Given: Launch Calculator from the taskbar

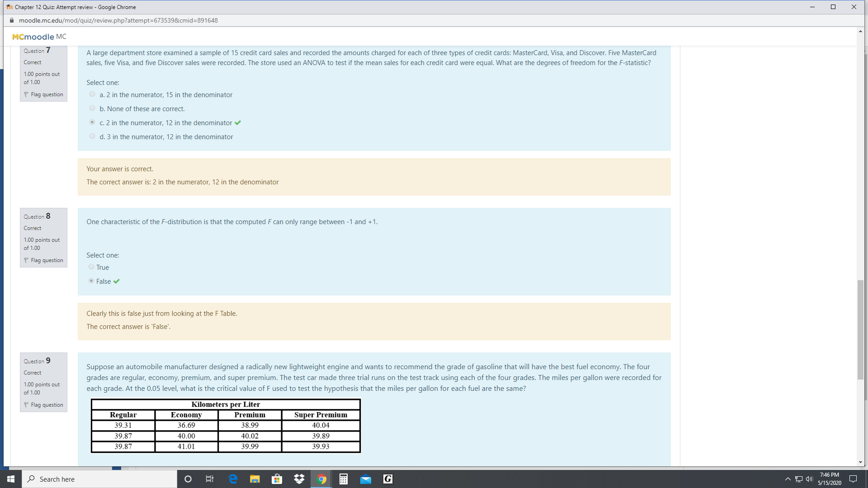Looking at the screenshot, I should coord(344,479).
